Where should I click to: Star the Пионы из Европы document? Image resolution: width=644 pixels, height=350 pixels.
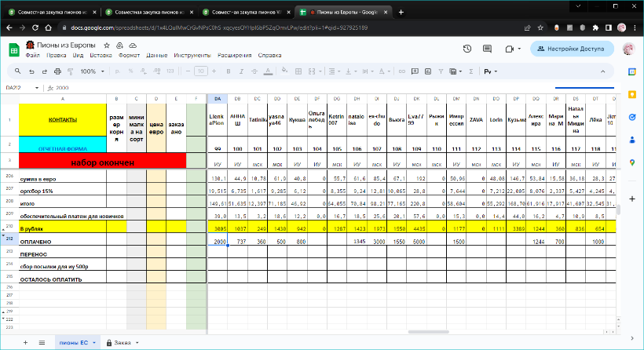pyautogui.click(x=106, y=45)
